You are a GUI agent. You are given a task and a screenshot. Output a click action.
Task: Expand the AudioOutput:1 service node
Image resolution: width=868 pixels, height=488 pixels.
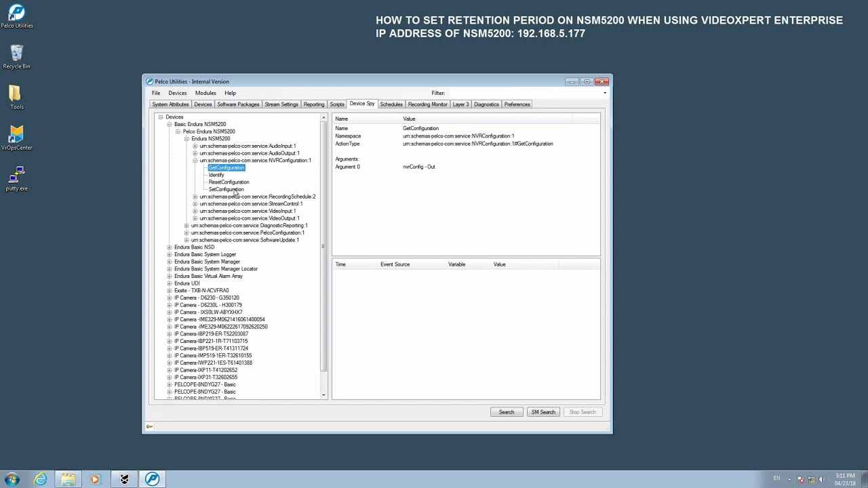195,153
